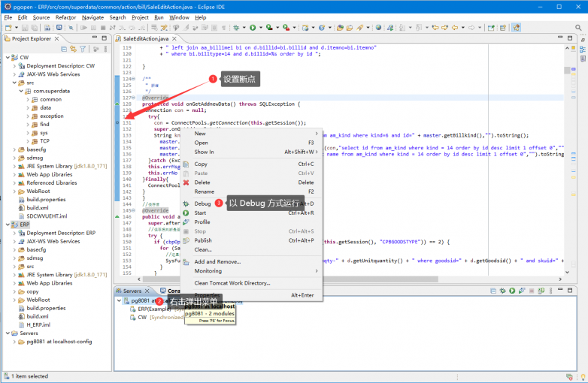Click the new file icon in toolbar
The image size is (588, 383).
8,28
